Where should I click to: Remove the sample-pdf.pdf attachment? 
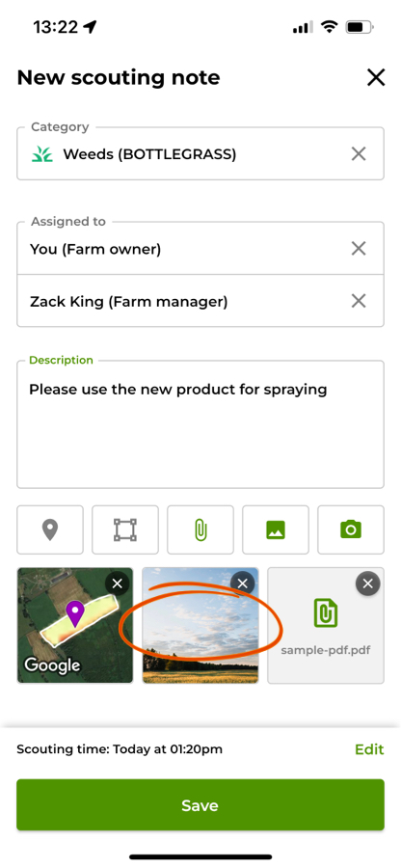click(x=368, y=583)
